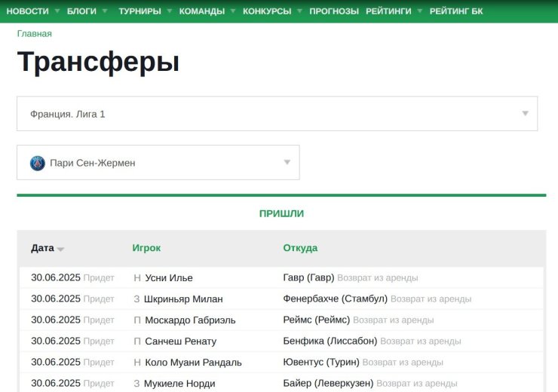Switch to the Пришли transfers tab
This screenshot has height=392, width=558.
click(x=281, y=213)
